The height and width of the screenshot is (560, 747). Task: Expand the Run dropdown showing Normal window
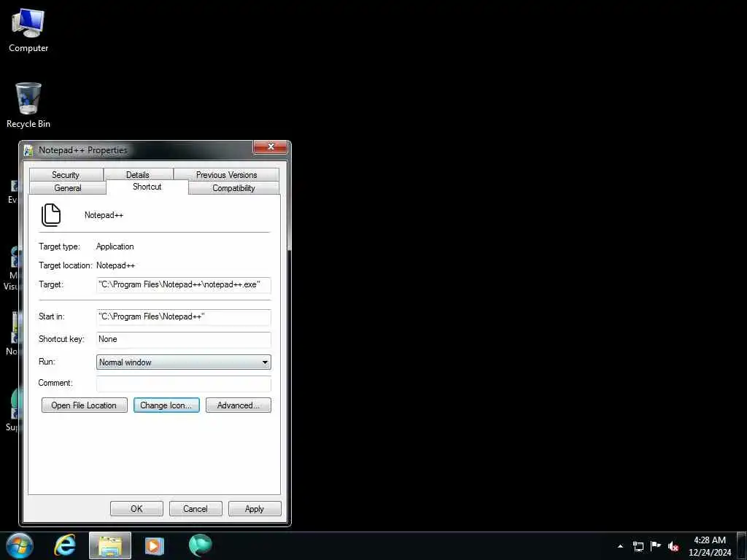click(x=183, y=362)
